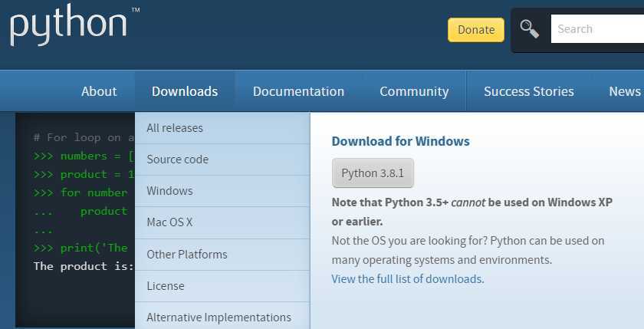Open the About navigation menu
This screenshot has height=329, width=644.
99,91
